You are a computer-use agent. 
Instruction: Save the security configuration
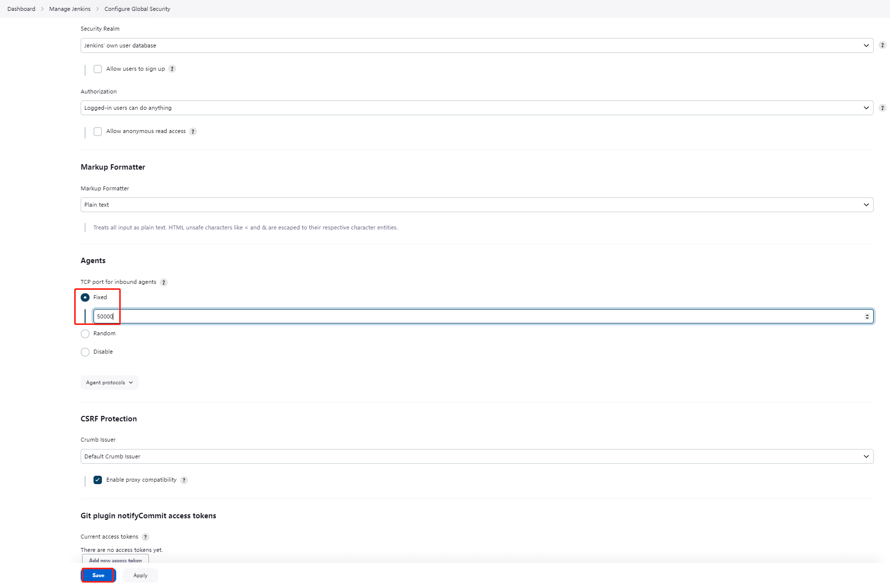tap(98, 575)
